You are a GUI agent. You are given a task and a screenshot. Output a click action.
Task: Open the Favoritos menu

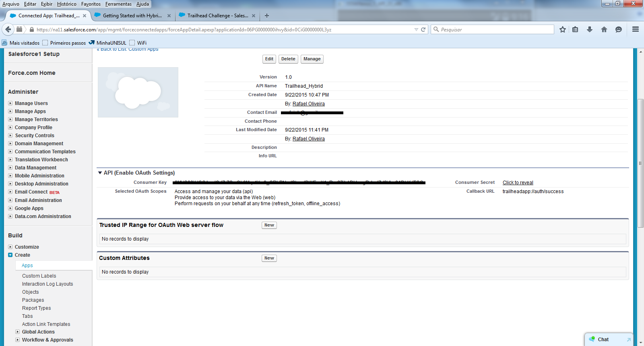[x=91, y=4]
